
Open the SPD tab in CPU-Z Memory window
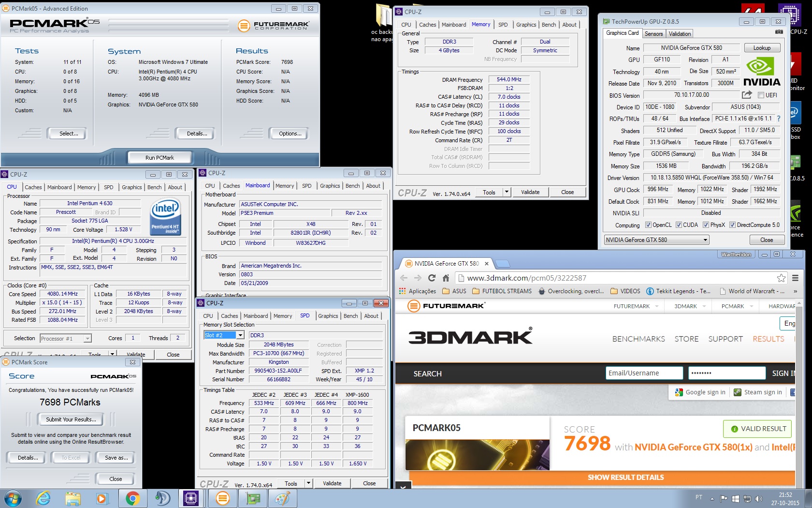click(503, 25)
